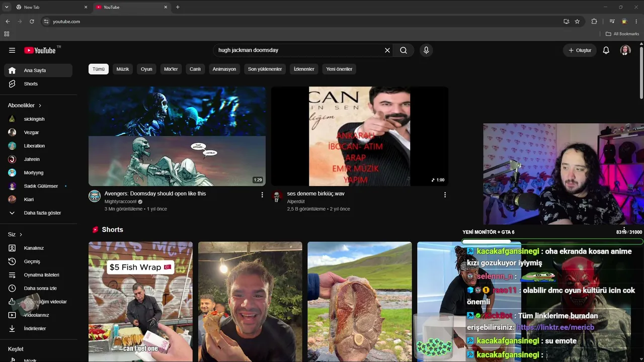644x362 pixels.
Task: Reload the page in Chrome
Action: (32, 22)
